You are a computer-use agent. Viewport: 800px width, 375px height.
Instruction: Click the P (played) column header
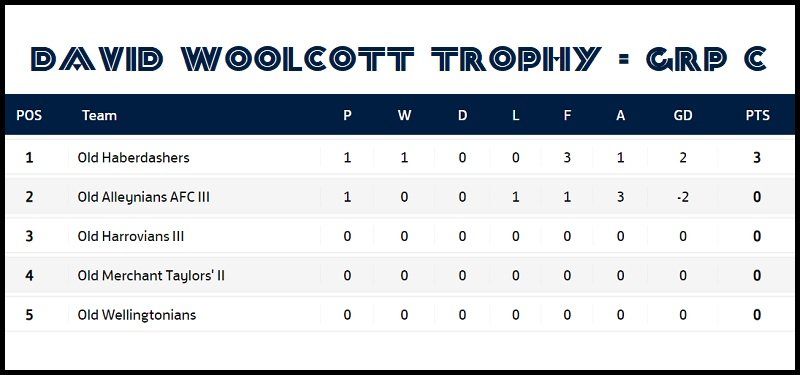[x=347, y=115]
